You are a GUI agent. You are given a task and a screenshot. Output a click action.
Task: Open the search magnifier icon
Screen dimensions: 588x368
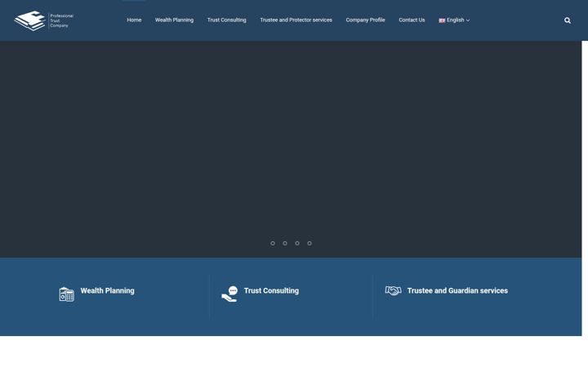pyautogui.click(x=568, y=20)
